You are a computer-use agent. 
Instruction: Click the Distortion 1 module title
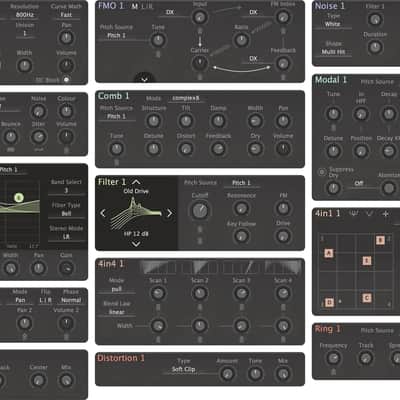click(x=121, y=358)
